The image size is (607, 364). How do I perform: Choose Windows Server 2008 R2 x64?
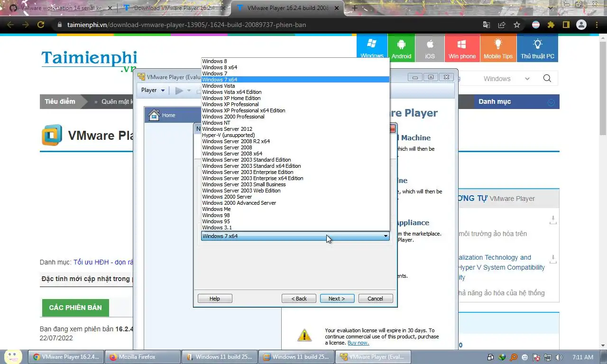pyautogui.click(x=295, y=141)
